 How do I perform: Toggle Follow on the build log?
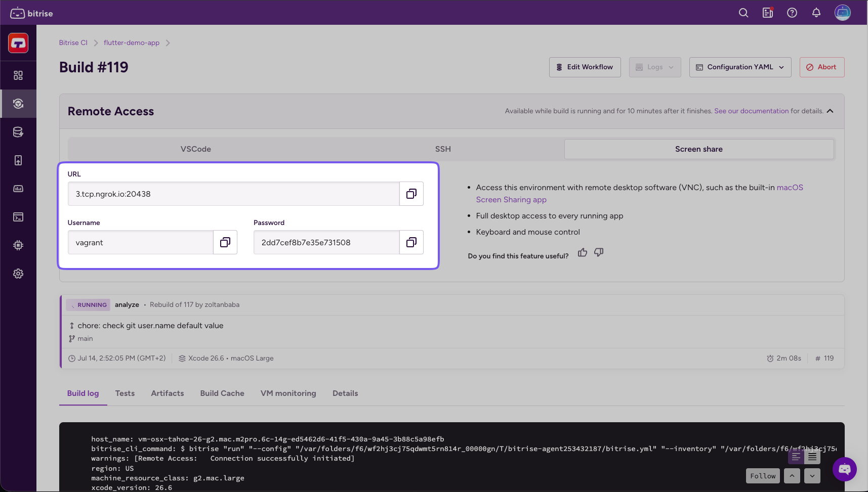coord(763,476)
